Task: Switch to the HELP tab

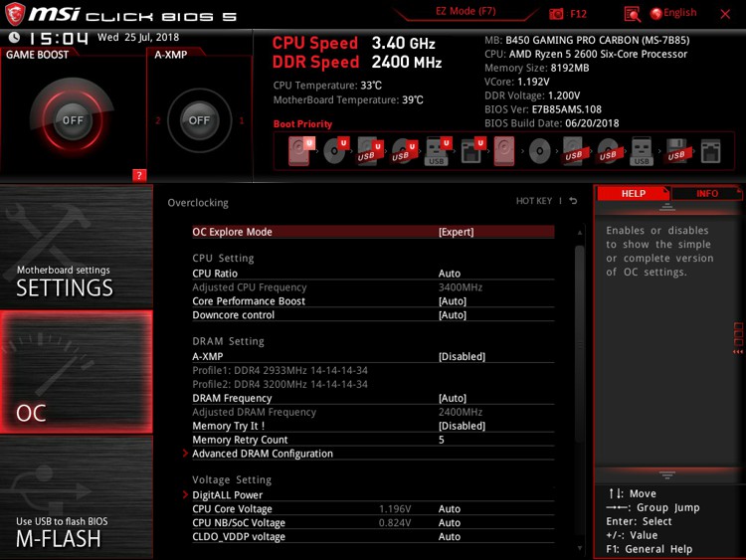Action: click(634, 193)
